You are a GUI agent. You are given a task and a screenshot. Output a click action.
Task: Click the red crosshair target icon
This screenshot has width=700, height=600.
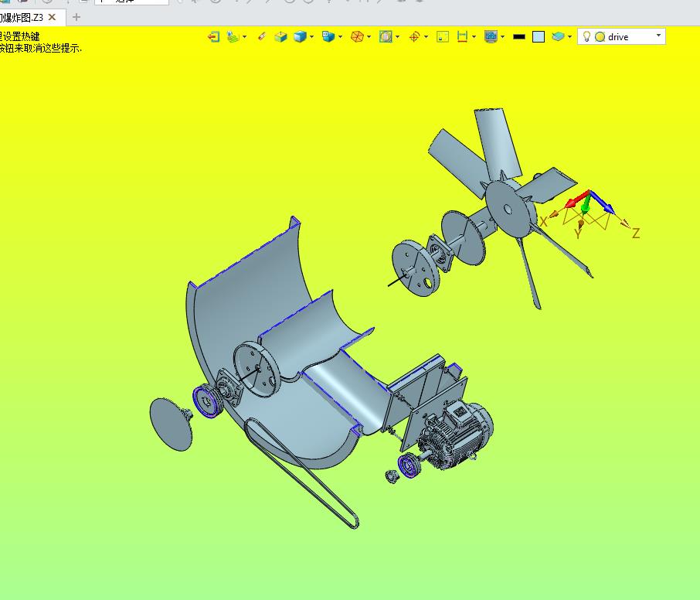tap(414, 36)
